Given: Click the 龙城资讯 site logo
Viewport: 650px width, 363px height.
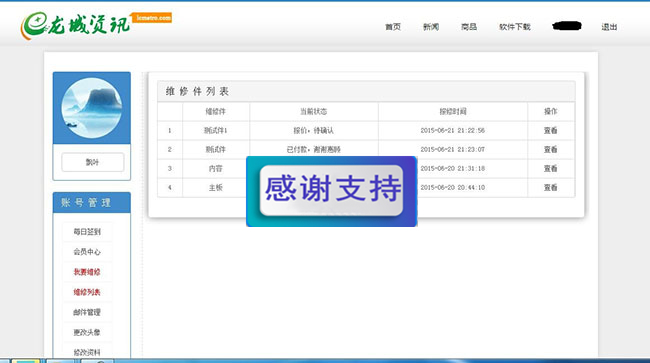Looking at the screenshot, I should (95, 25).
